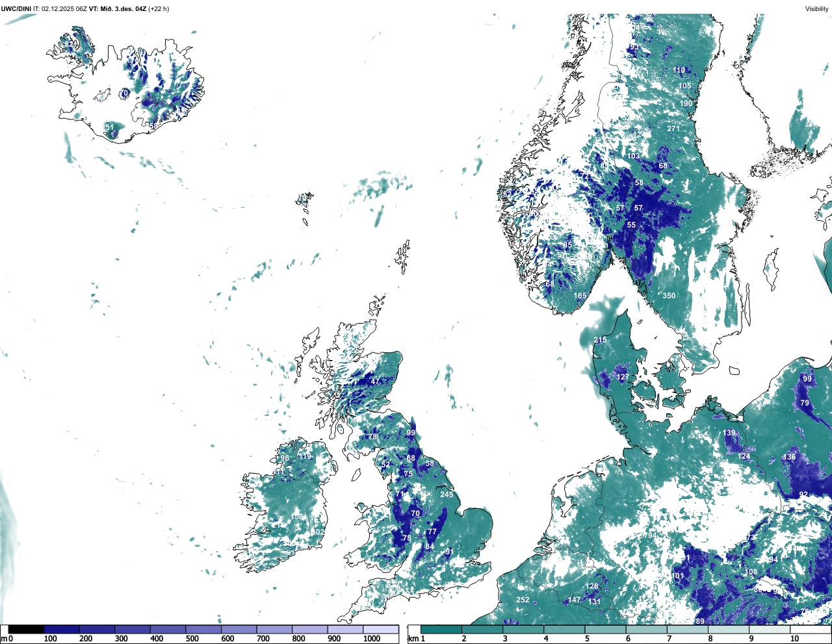Click the initial time '02.12.2025 06Z'
Screen dimensions: 832x644
pos(64,8)
